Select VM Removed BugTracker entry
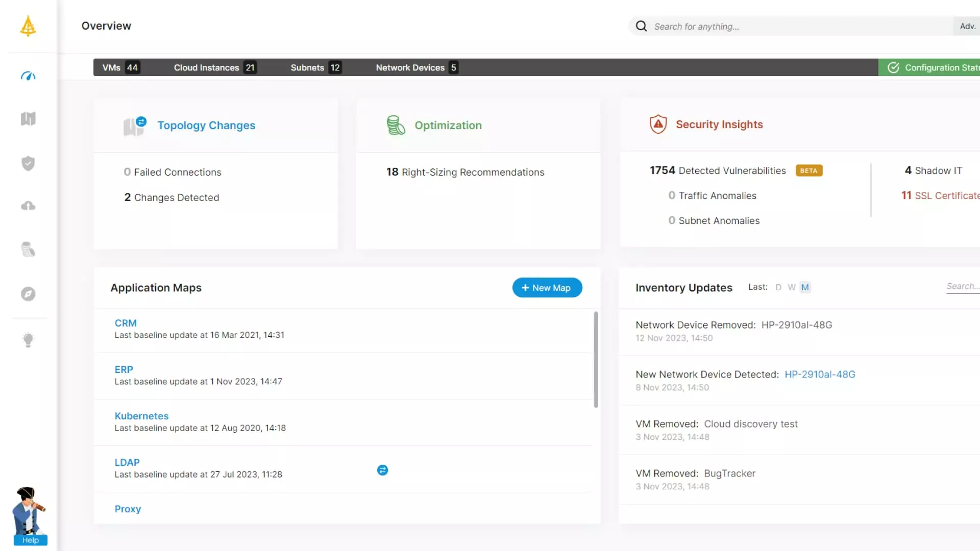This screenshot has width=980, height=551. point(799,480)
